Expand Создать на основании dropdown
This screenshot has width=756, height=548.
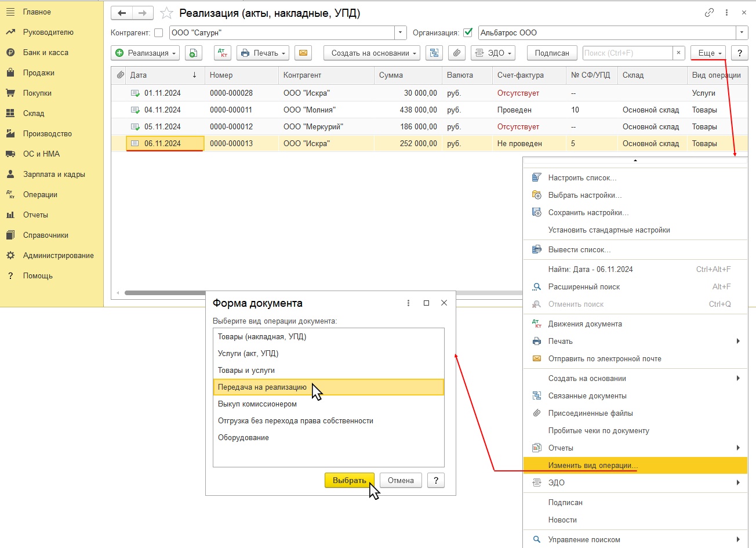(x=374, y=53)
